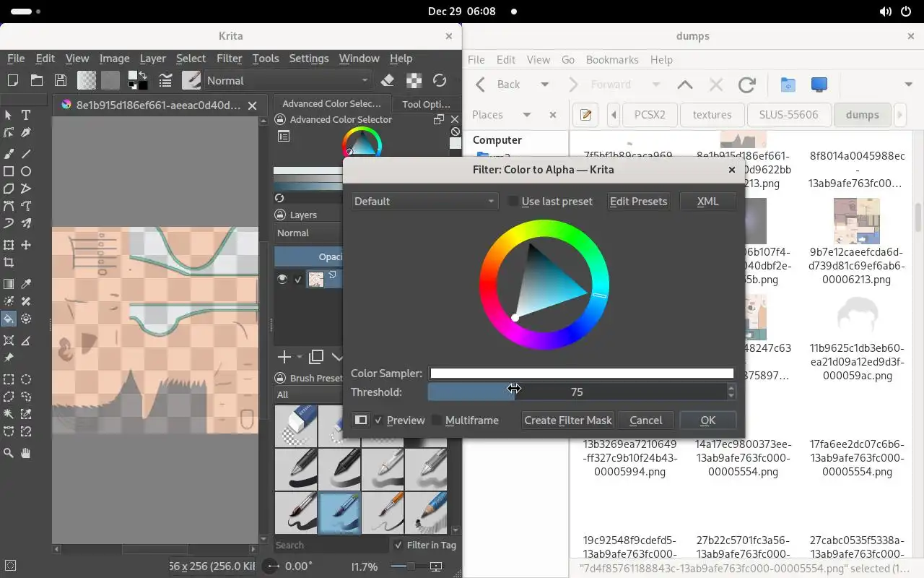Select the Measure tool
Viewport: 924px width, 578px height.
point(26,340)
